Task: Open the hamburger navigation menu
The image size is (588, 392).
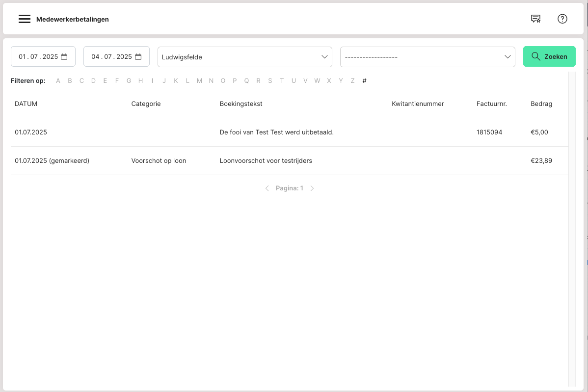Action: (25, 19)
